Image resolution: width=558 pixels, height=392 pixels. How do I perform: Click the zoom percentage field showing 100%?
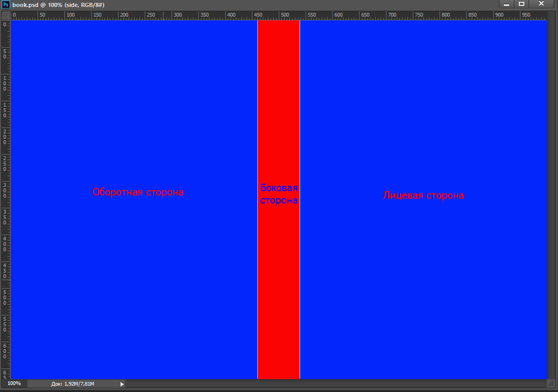(x=14, y=383)
